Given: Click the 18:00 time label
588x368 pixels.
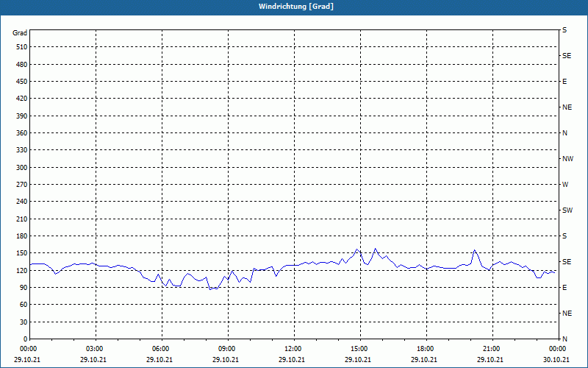Looking at the screenshot, I should (x=426, y=349).
